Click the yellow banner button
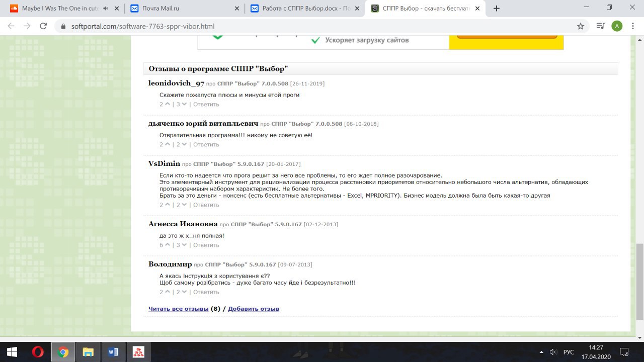Viewport: 644px width, 362px height. [x=507, y=36]
